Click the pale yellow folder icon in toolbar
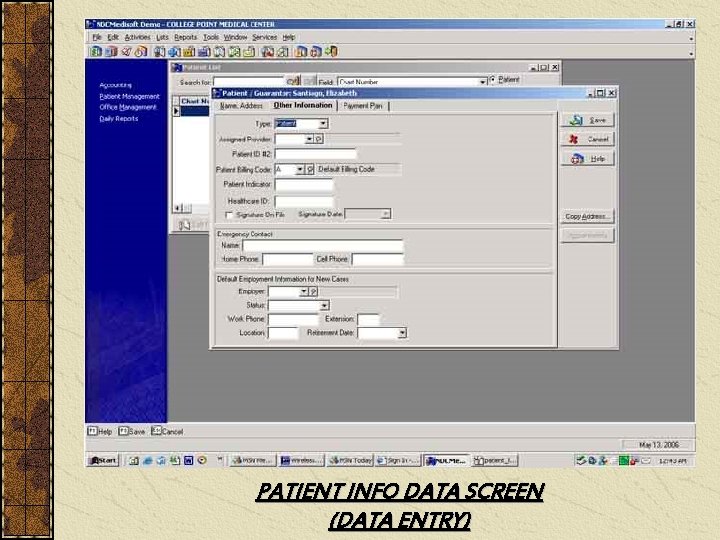Viewport: 720px width, 540px height. [x=249, y=51]
